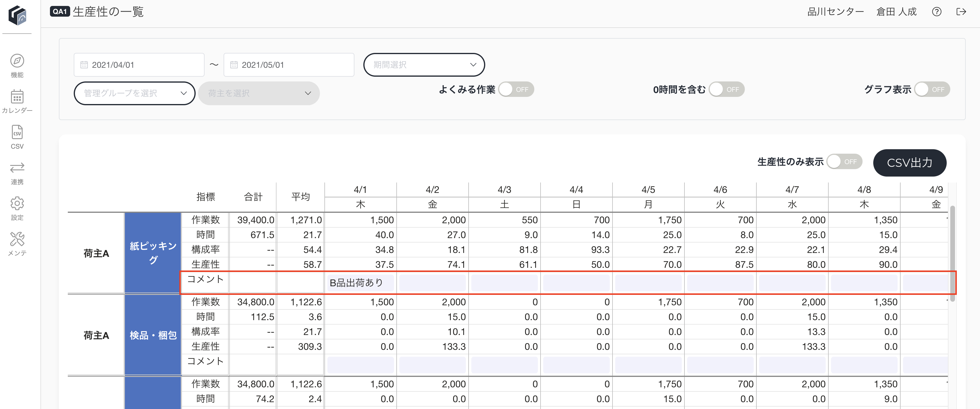Click the 指標 column header
Screen dimensions: 980x409
205,197
